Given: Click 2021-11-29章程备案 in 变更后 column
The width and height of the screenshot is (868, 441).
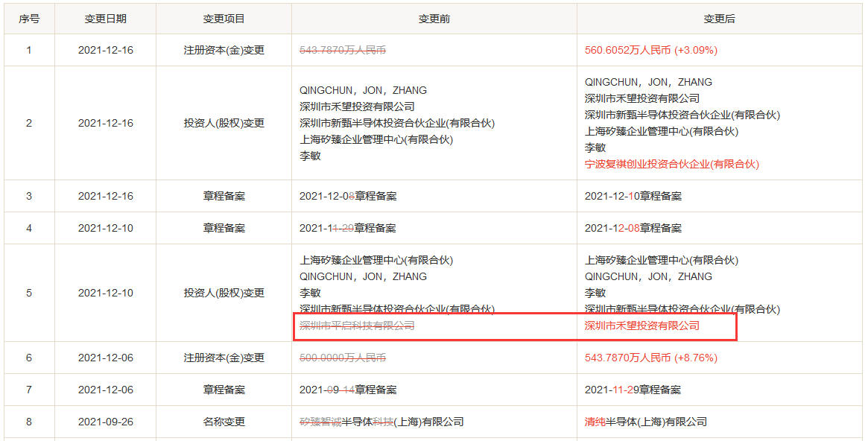Looking at the screenshot, I should point(633,390).
